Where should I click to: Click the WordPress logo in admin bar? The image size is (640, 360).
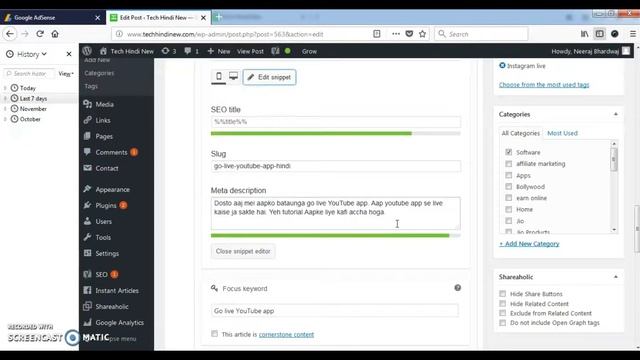pyautogui.click(x=87, y=51)
